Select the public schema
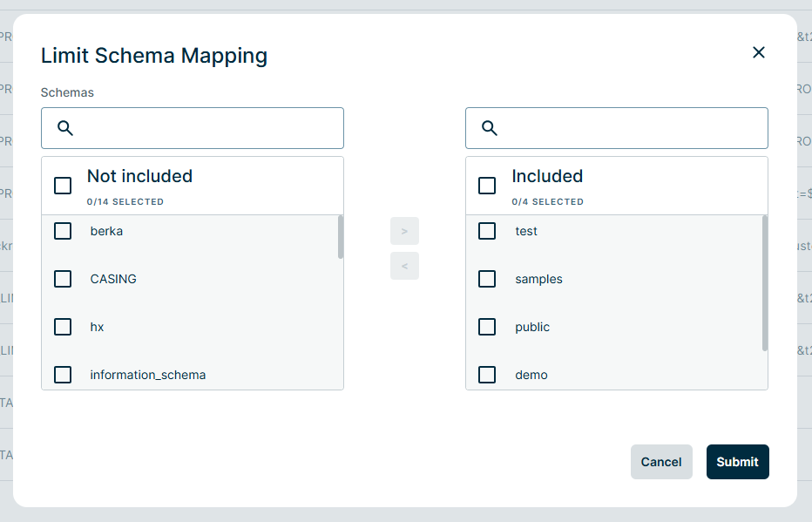Screen dimensions: 812x522 click(x=486, y=327)
